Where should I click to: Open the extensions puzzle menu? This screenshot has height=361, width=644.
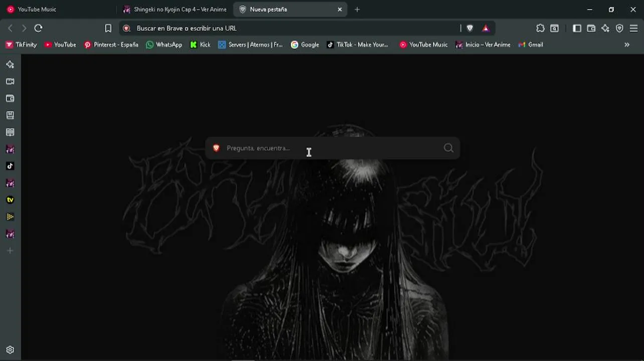click(540, 29)
